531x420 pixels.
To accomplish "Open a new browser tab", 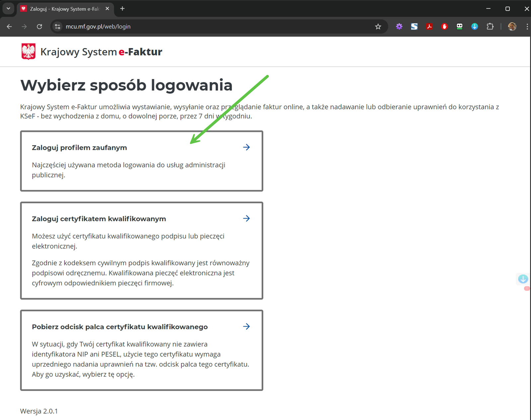I will (122, 9).
